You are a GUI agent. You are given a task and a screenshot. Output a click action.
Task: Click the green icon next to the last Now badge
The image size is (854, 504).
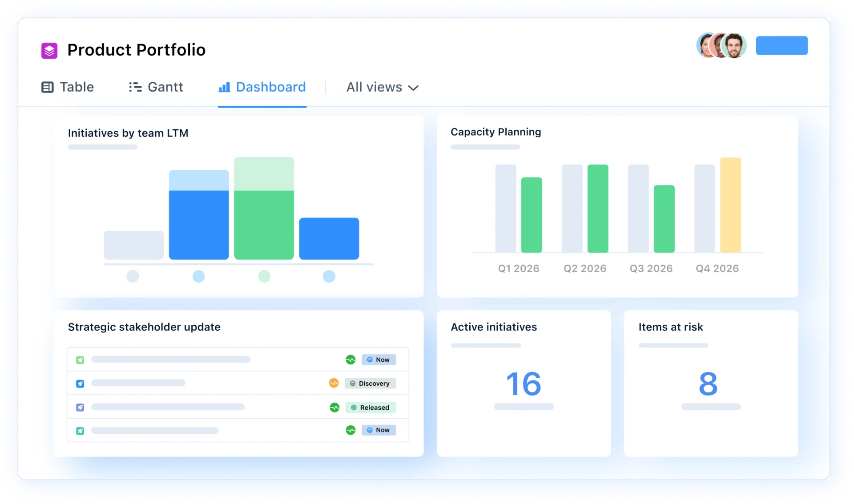tap(350, 430)
